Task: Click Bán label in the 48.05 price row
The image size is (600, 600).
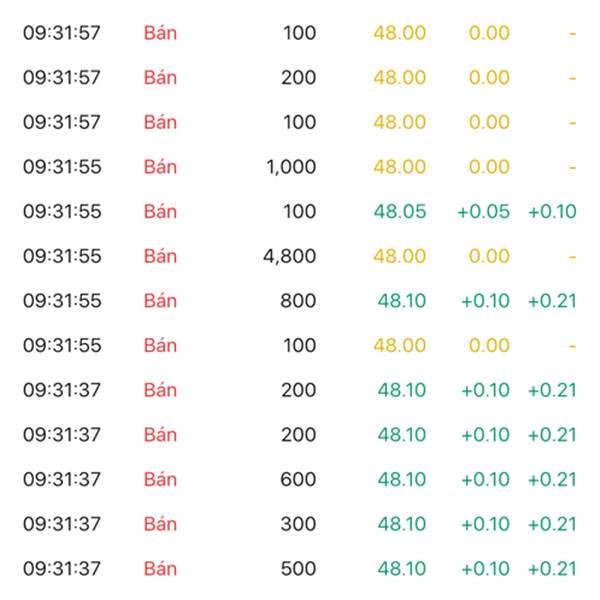Action: pyautogui.click(x=160, y=212)
